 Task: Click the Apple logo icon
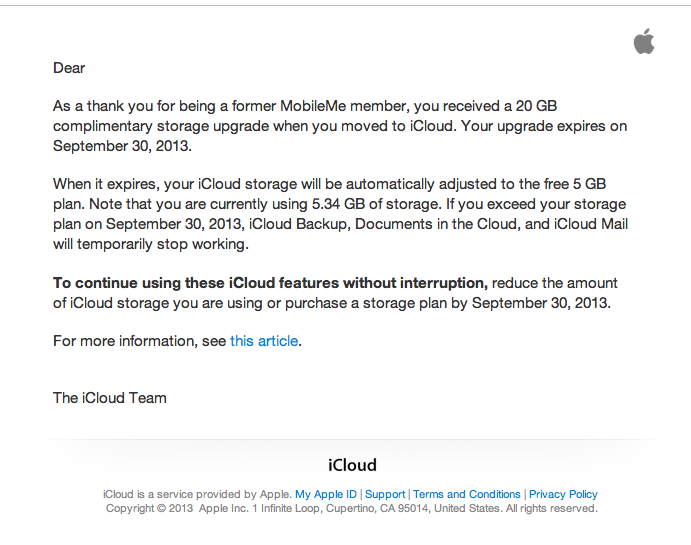click(644, 41)
